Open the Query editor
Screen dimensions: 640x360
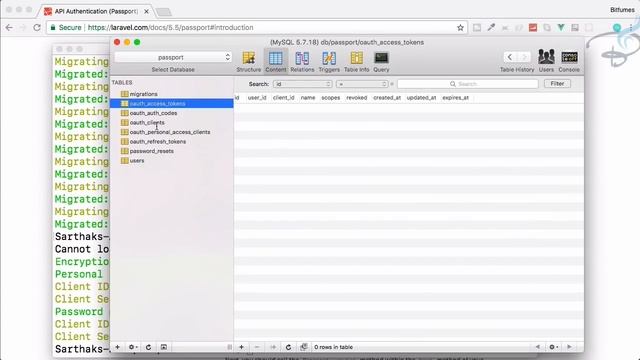click(x=381, y=62)
